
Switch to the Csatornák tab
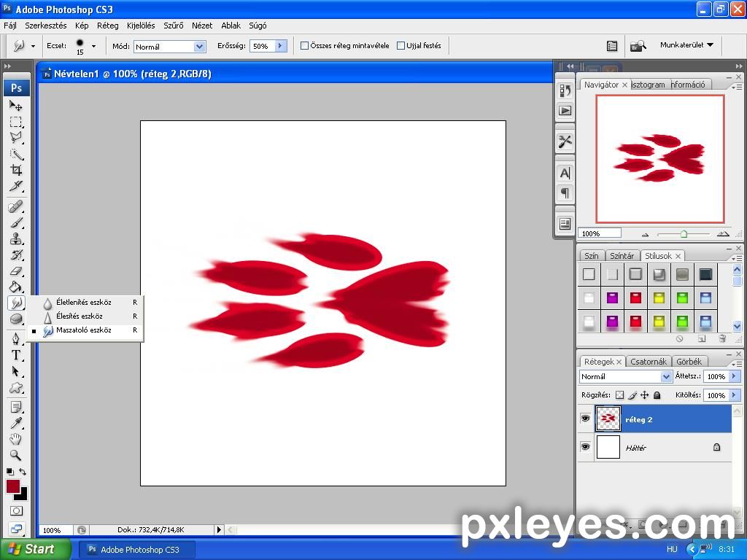point(649,362)
